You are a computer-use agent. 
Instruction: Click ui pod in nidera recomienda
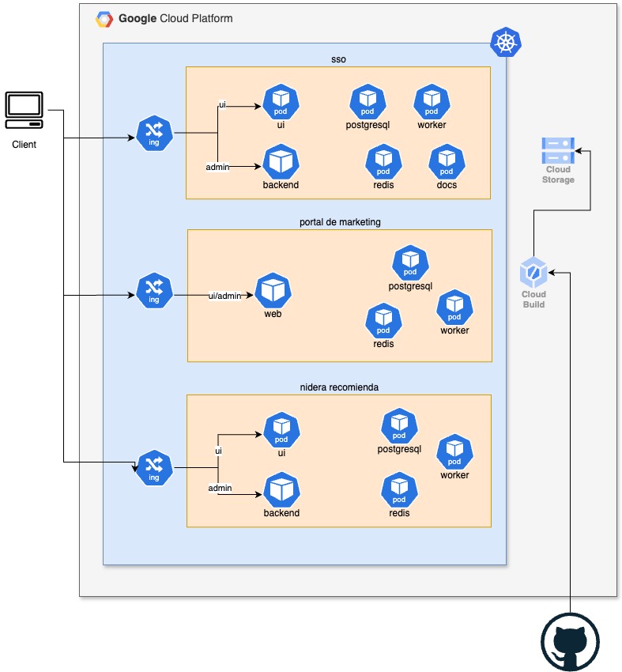pyautogui.click(x=281, y=430)
